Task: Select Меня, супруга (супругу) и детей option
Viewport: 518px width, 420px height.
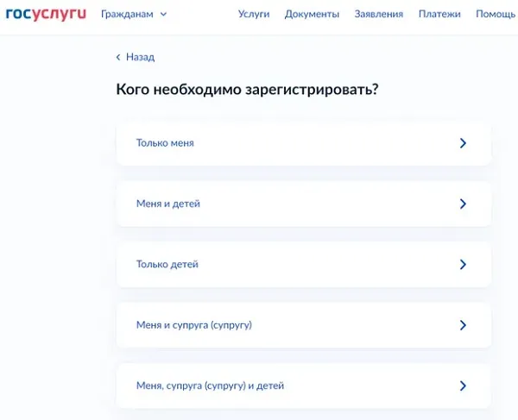Action: [304, 386]
